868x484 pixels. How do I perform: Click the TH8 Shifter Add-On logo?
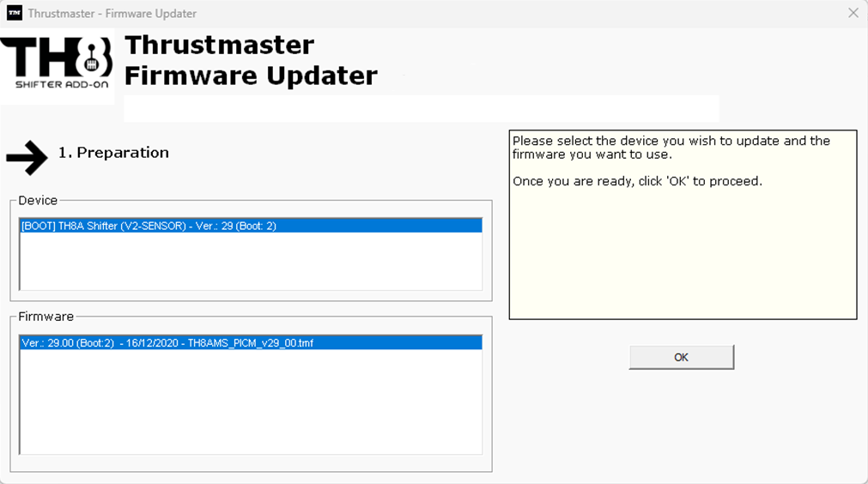[57, 66]
